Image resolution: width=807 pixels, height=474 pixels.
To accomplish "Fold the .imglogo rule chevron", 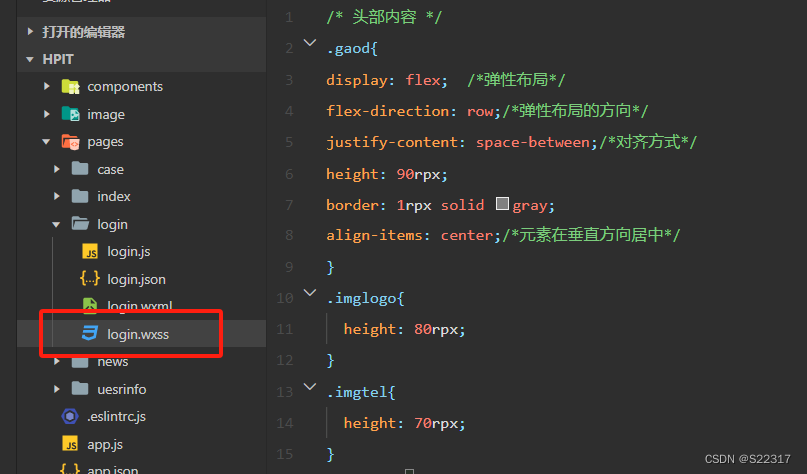I will 310,293.
